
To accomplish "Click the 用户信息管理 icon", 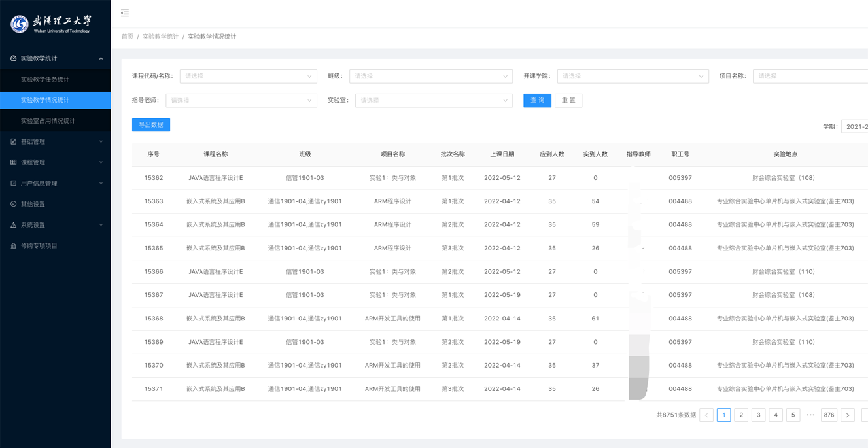I will (x=13, y=183).
